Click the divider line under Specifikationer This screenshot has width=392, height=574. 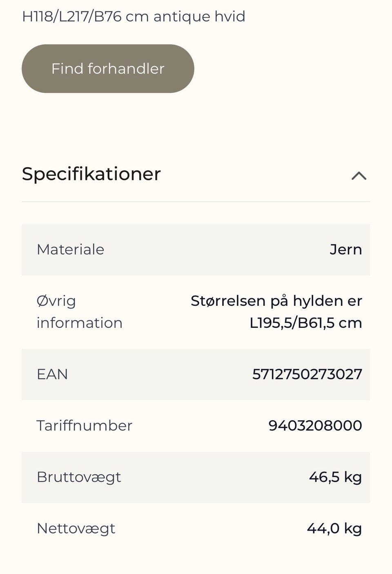coord(196,202)
